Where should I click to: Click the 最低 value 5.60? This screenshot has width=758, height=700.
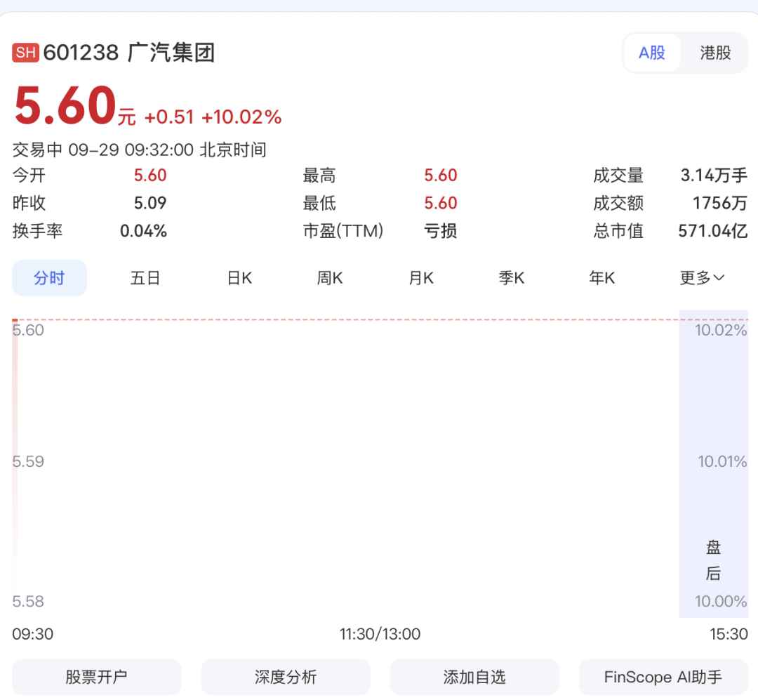click(440, 203)
